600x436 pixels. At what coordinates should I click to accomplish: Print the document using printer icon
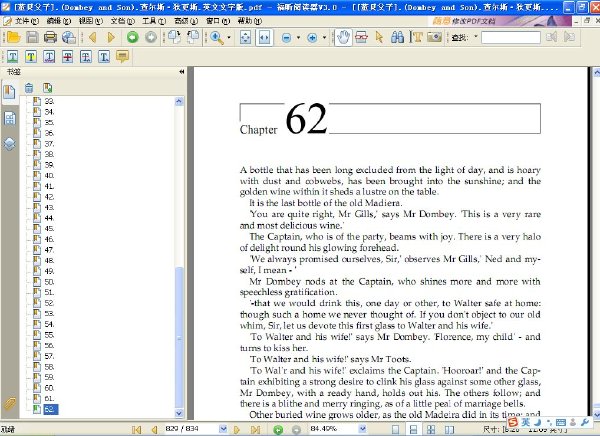click(50, 37)
